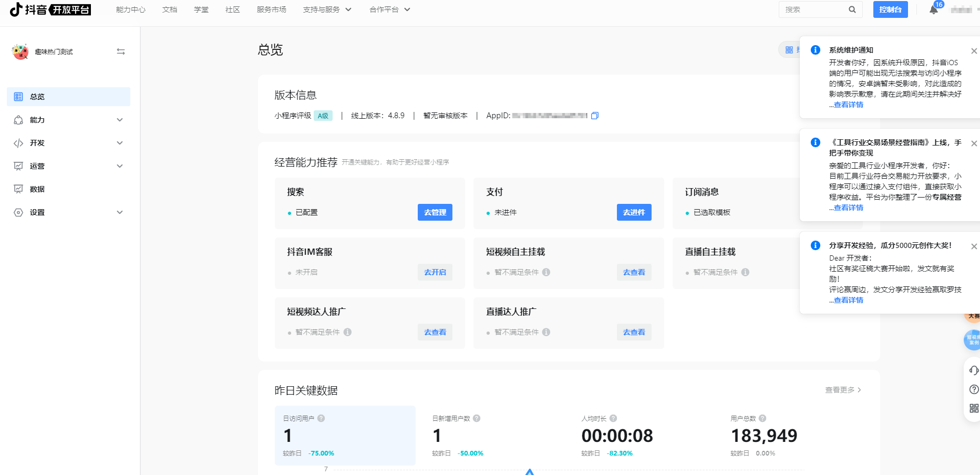Viewport: 980px width, 475px height.
Task: Click into the 搜索 input field
Action: [x=813, y=9]
